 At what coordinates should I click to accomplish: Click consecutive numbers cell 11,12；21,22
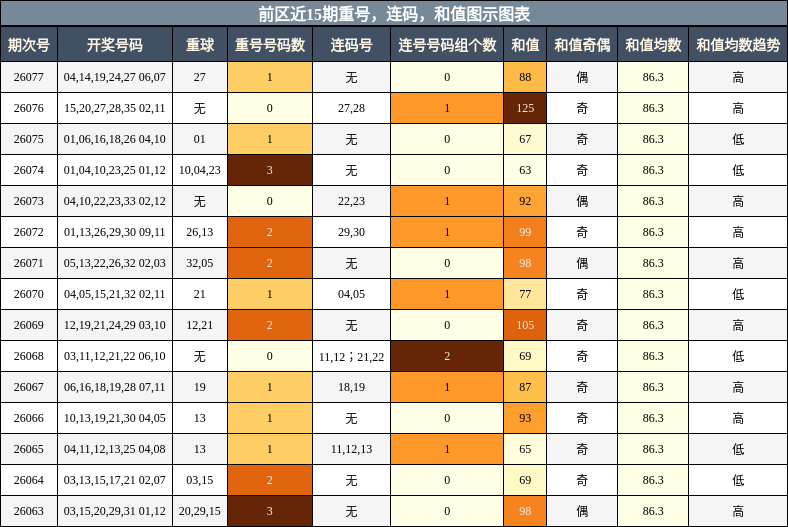click(x=351, y=356)
